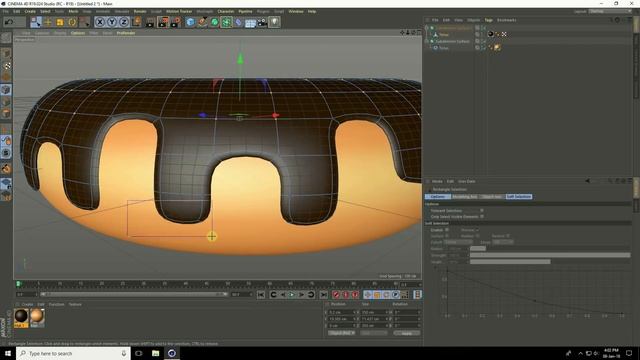Click the red Record Active Objects button
Image resolution: width=640 pixels, height=360 pixels.
pyautogui.click(x=336, y=295)
